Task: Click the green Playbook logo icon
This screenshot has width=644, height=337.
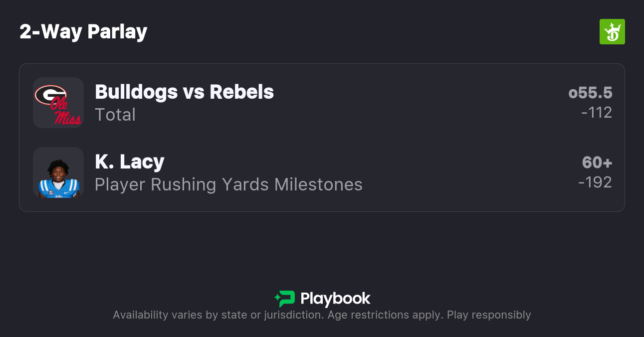Action: pyautogui.click(x=285, y=299)
